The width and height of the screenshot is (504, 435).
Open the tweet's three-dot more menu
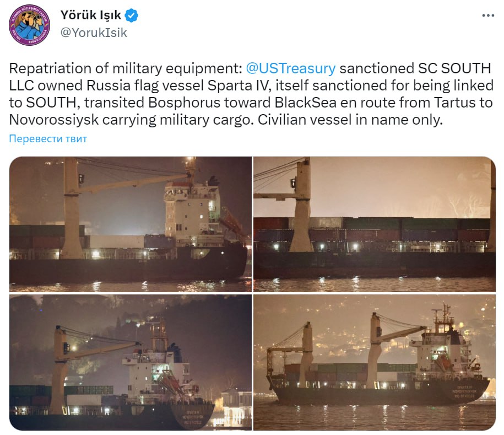coord(488,15)
